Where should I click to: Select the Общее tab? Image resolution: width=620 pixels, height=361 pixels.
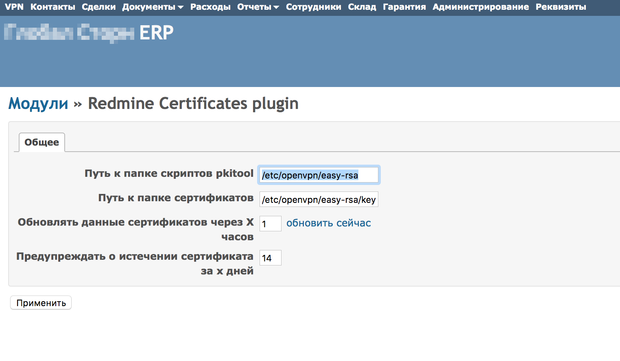tap(42, 142)
